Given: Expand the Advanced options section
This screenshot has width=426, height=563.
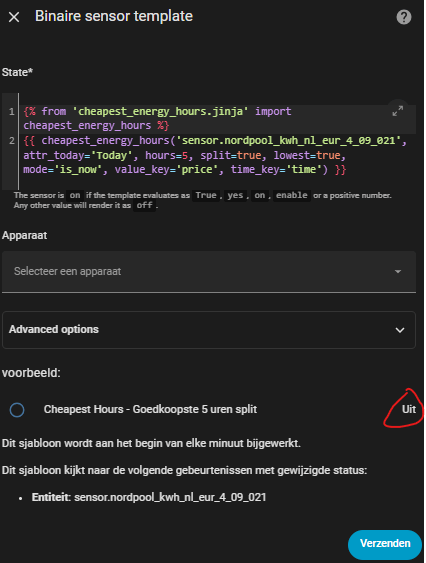Looking at the screenshot, I should pyautogui.click(x=209, y=330).
